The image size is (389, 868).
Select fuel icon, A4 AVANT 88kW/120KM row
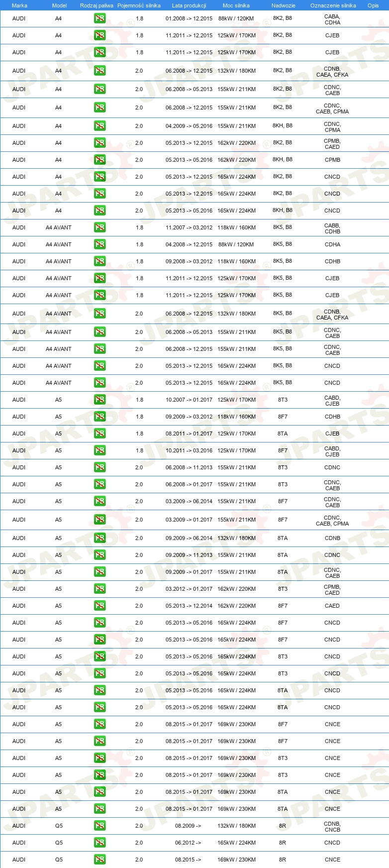click(99, 244)
